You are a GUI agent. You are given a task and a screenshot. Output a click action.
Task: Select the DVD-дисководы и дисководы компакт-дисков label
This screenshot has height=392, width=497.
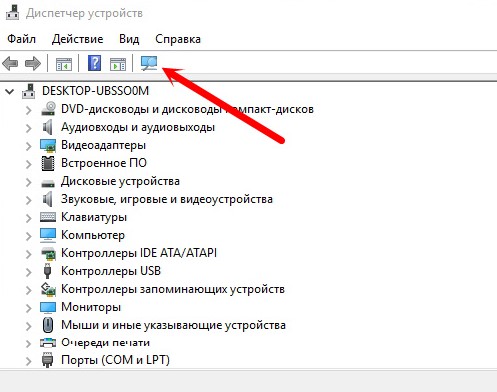click(x=187, y=109)
